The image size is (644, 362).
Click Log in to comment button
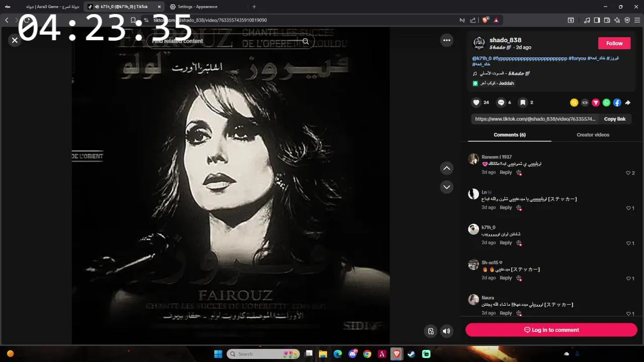pyautogui.click(x=551, y=330)
